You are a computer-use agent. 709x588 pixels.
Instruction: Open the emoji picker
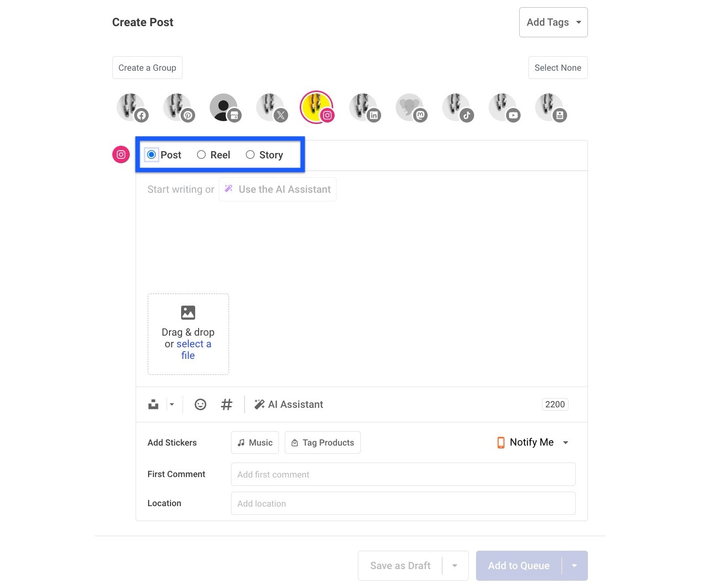(x=200, y=404)
